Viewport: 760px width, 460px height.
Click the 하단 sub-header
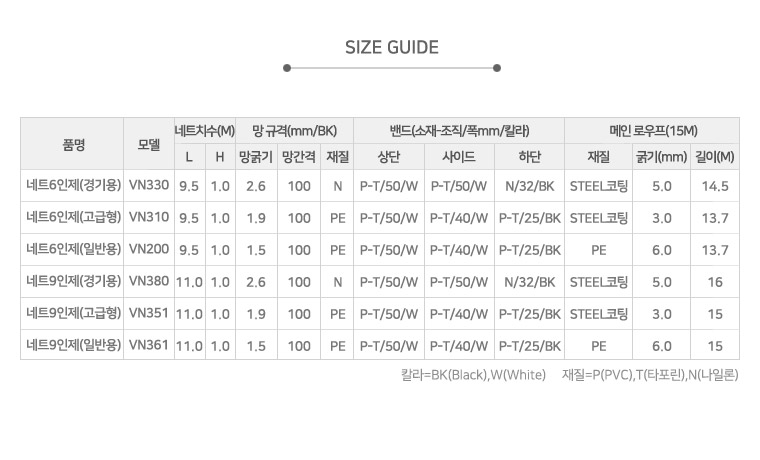pos(529,157)
